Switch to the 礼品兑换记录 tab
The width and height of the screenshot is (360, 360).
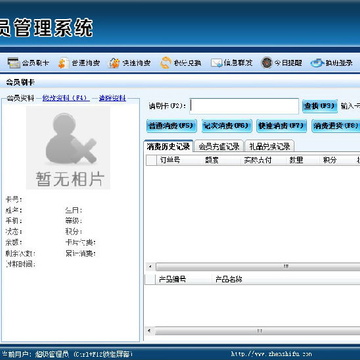coord(270,146)
